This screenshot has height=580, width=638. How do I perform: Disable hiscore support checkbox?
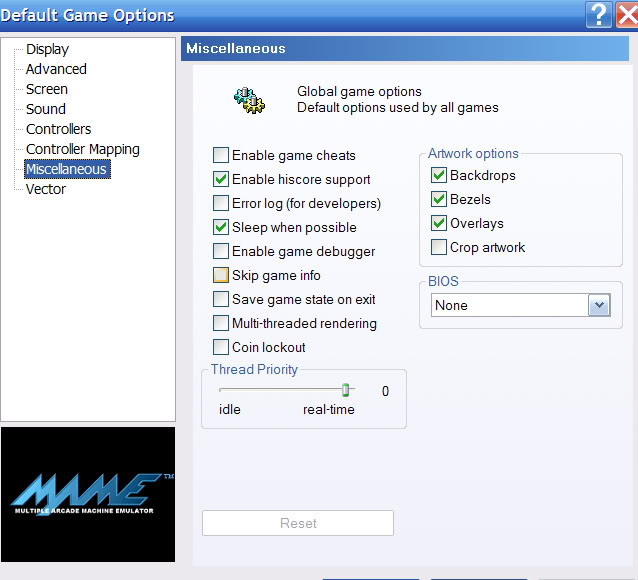click(221, 180)
